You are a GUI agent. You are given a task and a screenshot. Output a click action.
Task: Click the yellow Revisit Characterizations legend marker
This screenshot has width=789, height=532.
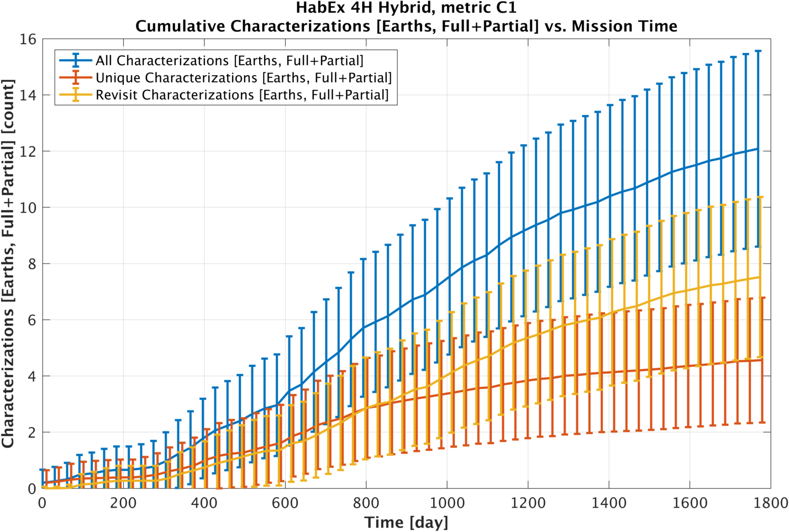point(75,95)
